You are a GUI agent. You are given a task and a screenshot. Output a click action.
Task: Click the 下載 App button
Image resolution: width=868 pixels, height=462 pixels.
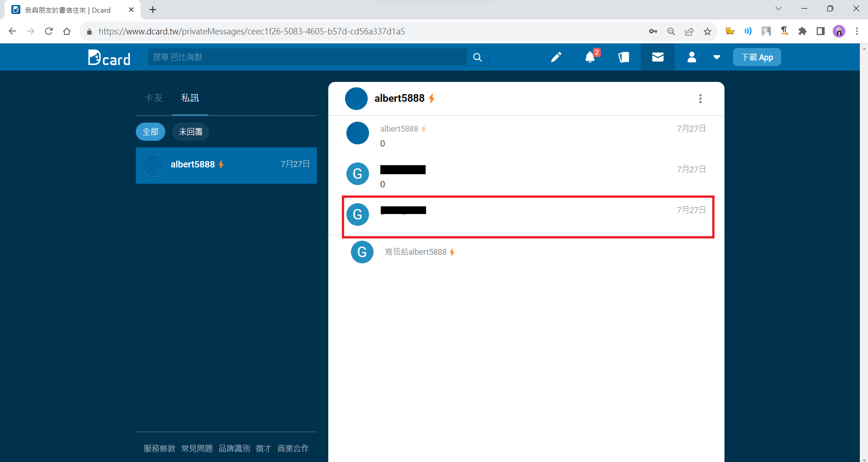[757, 57]
